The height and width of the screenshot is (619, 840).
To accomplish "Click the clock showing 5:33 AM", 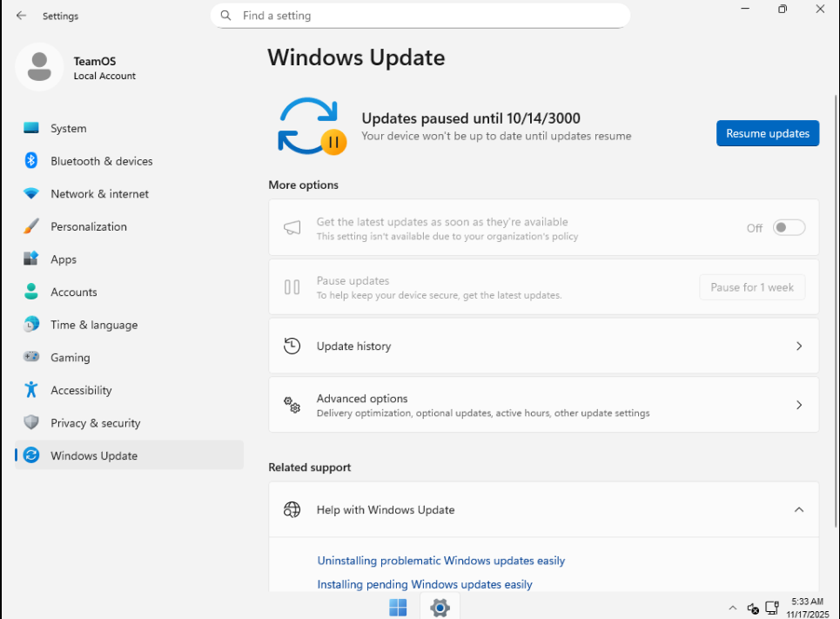I will pos(807,602).
